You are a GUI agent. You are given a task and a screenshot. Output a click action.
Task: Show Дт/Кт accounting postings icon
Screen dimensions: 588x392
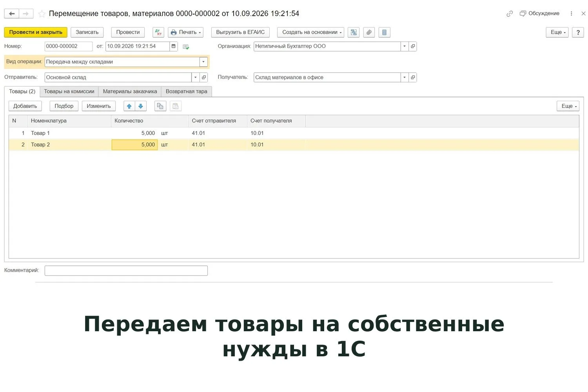(158, 32)
